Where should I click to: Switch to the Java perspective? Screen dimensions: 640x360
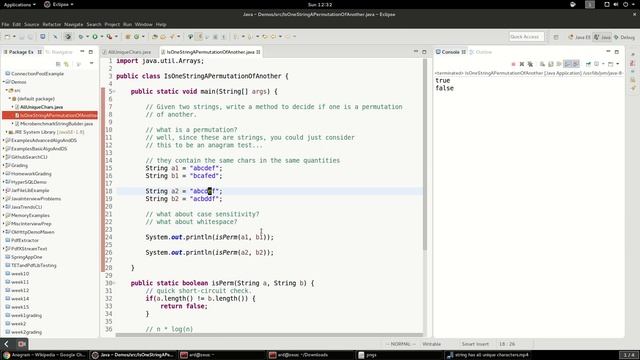point(602,37)
